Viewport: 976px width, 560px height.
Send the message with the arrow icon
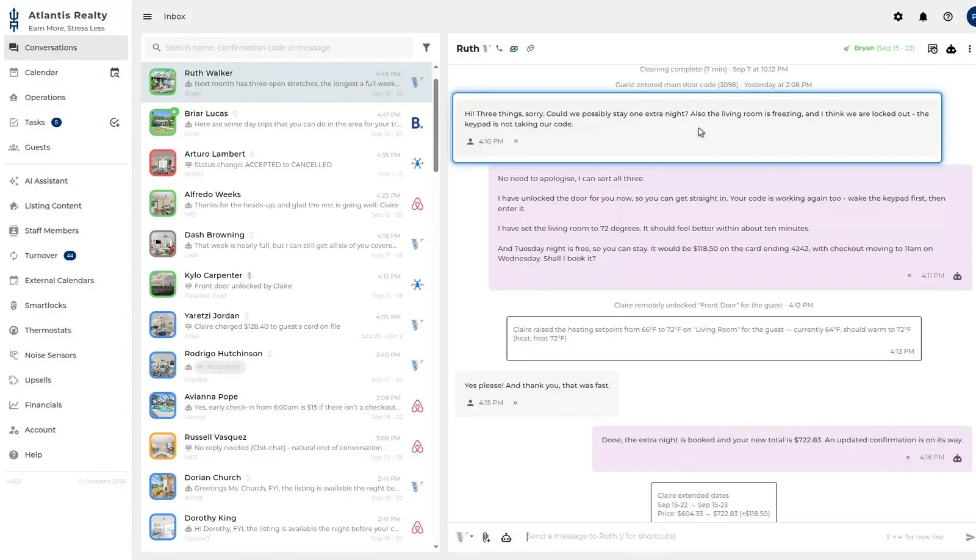[x=970, y=537]
